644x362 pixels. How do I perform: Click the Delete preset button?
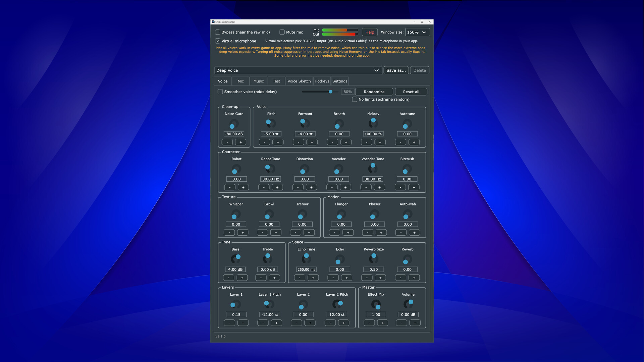tap(419, 70)
